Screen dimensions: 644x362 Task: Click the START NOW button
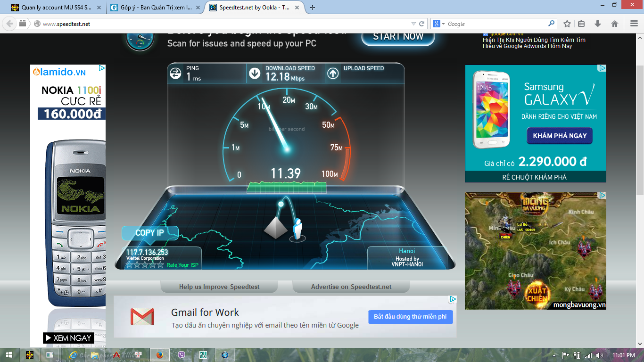398,37
